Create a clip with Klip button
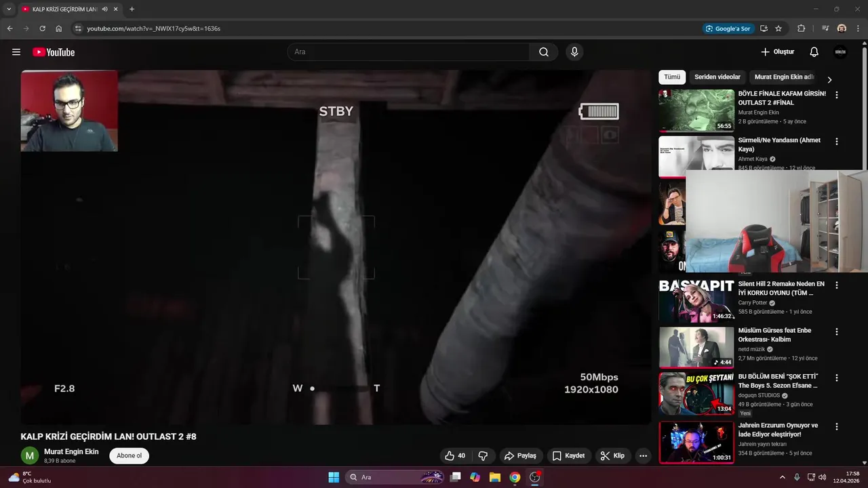The width and height of the screenshot is (868, 488). pyautogui.click(x=612, y=455)
